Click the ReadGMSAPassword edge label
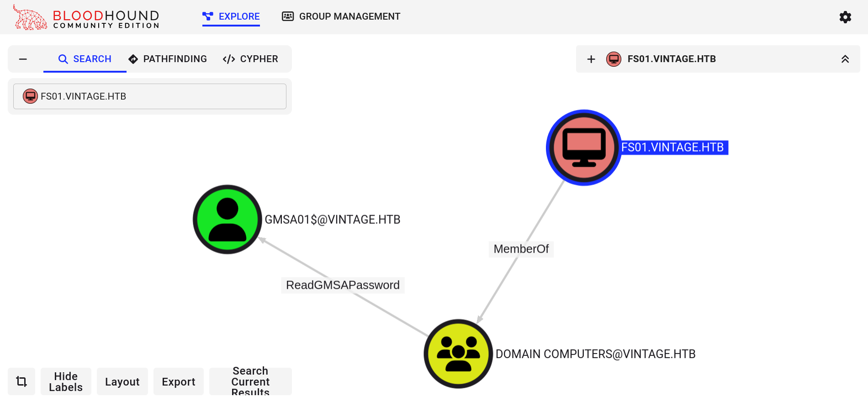The width and height of the screenshot is (868, 402). [343, 285]
